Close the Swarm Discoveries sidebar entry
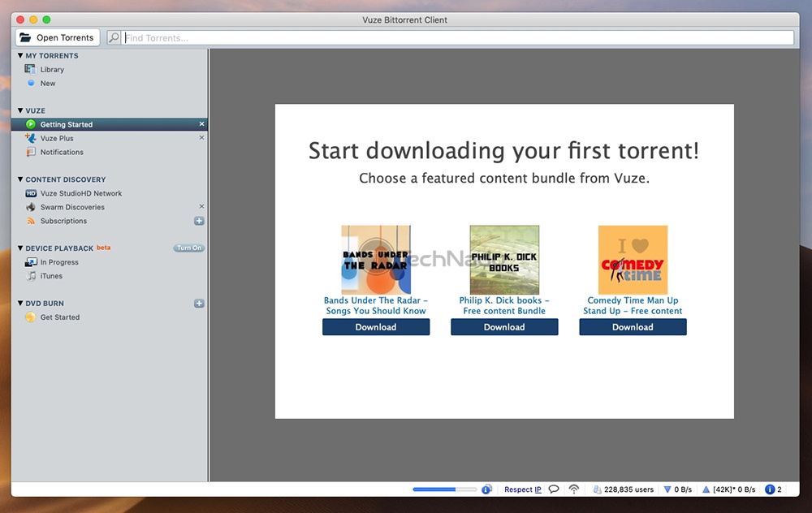 201,206
